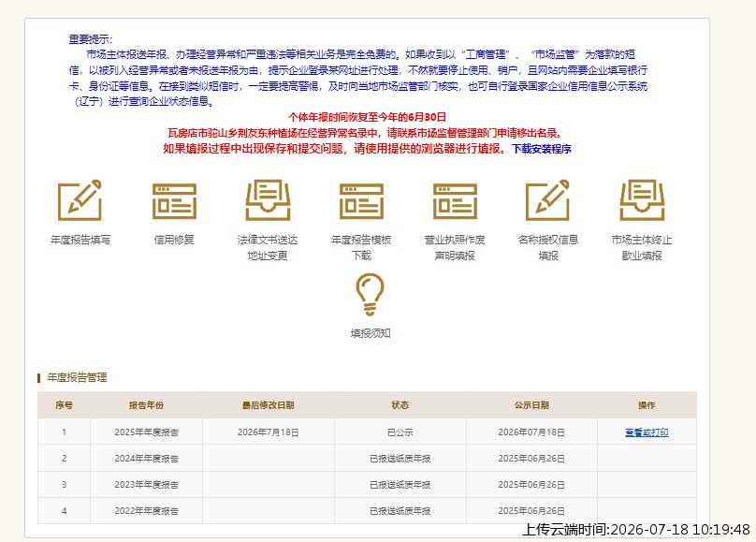
Task: Select the 2024年年度报告 cell
Action: tap(147, 458)
